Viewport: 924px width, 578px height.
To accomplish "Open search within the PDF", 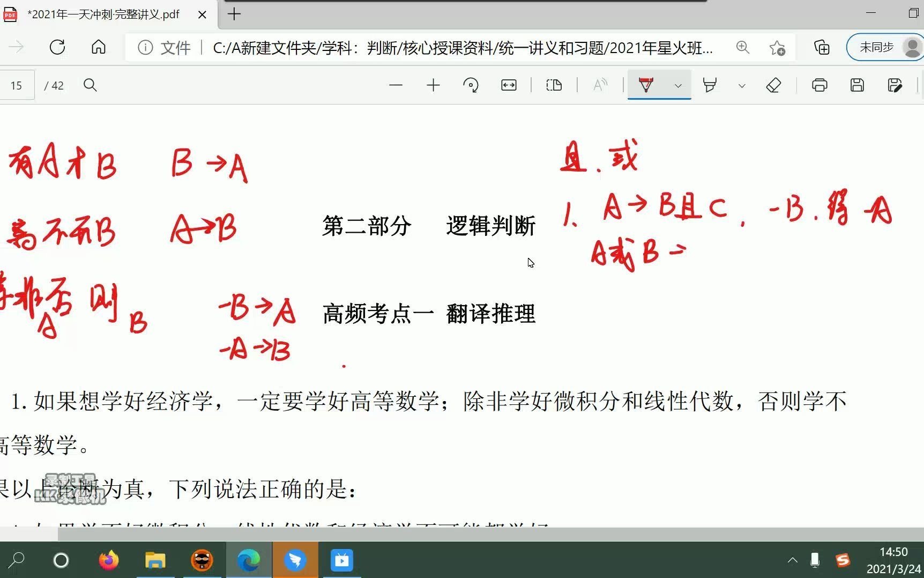I will point(90,85).
